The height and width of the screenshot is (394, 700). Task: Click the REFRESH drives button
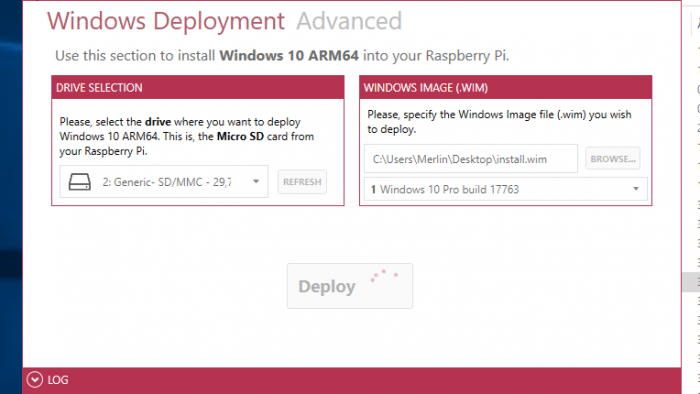pos(302,182)
